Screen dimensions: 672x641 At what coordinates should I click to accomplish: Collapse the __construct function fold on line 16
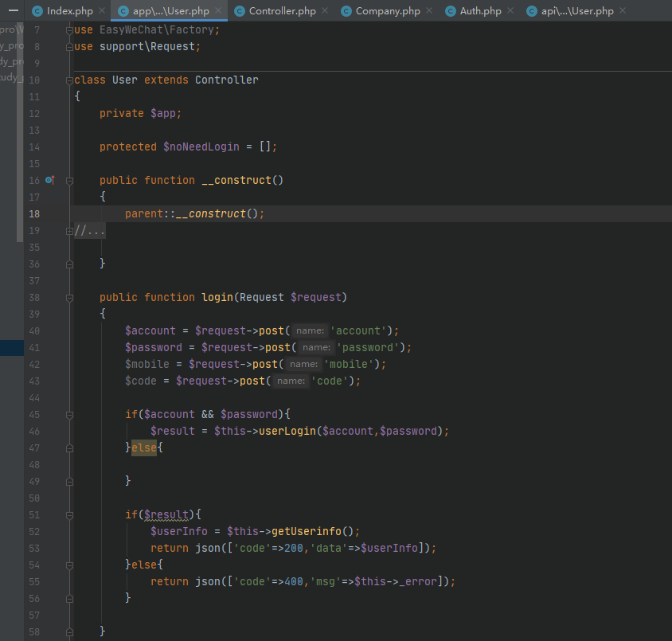tap(69, 181)
